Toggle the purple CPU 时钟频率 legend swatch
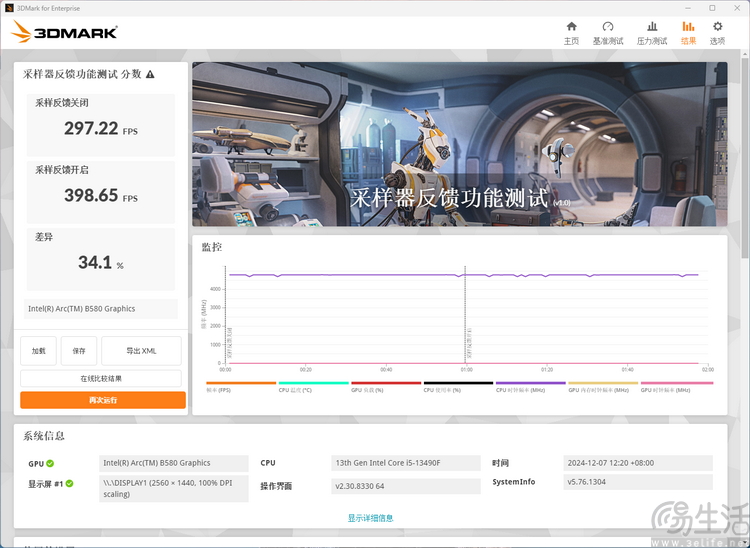The height and width of the screenshot is (548, 750). tap(531, 383)
